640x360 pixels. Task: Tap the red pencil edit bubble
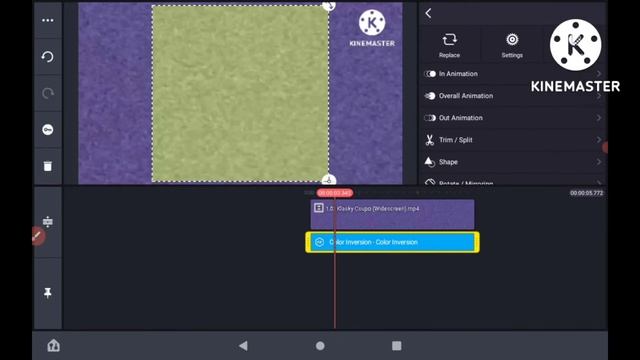(38, 236)
